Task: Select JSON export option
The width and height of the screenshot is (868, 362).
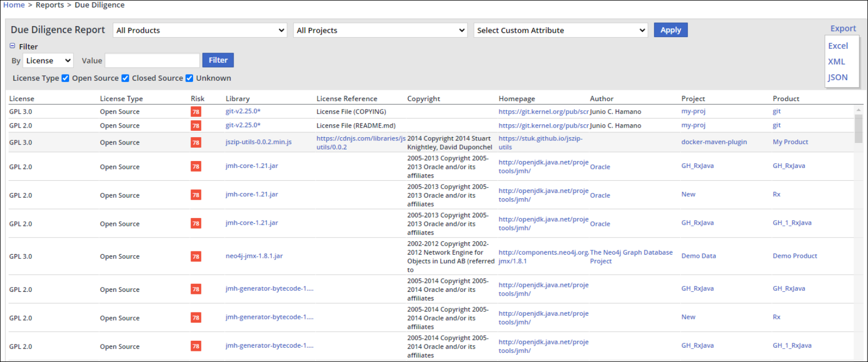Action: point(837,77)
